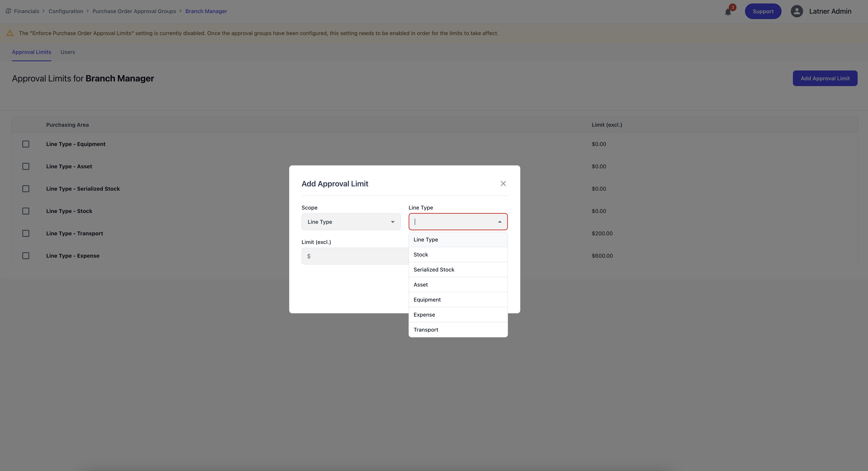Click the Financials icon in breadcrumb

8,11
